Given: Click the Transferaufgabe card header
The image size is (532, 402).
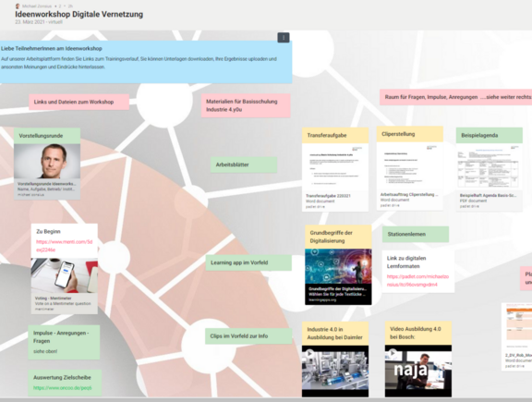Looking at the screenshot, I should [335, 136].
